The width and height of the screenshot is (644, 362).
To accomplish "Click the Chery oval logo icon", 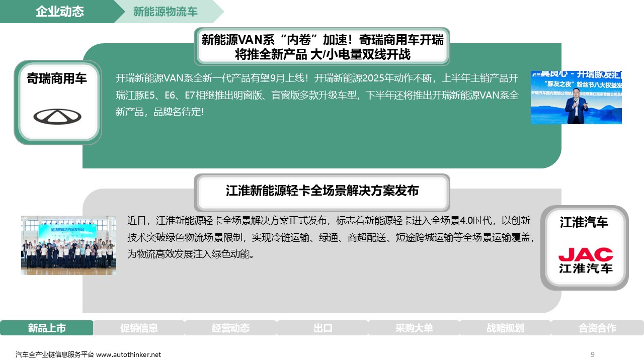I will click(57, 116).
